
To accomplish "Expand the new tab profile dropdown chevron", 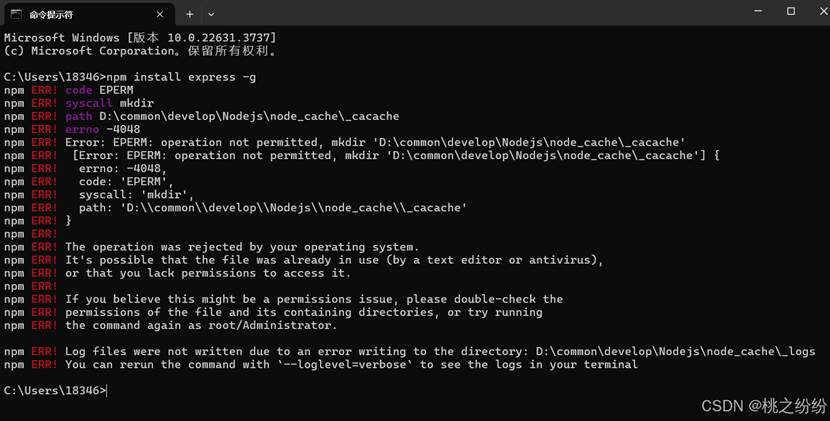I will click(x=211, y=14).
